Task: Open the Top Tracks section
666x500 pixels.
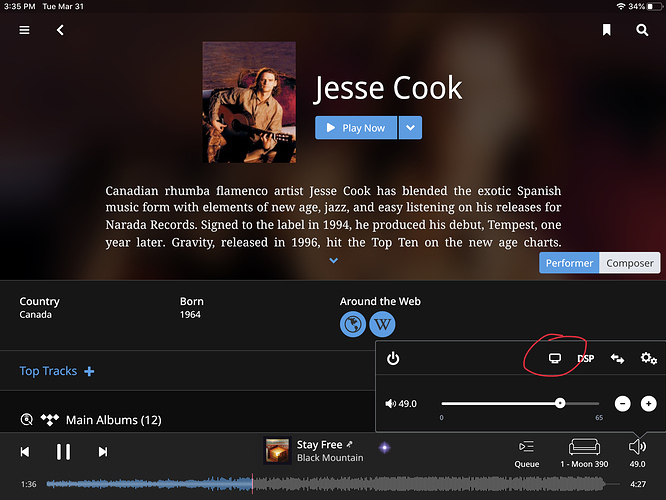Action: 48,371
